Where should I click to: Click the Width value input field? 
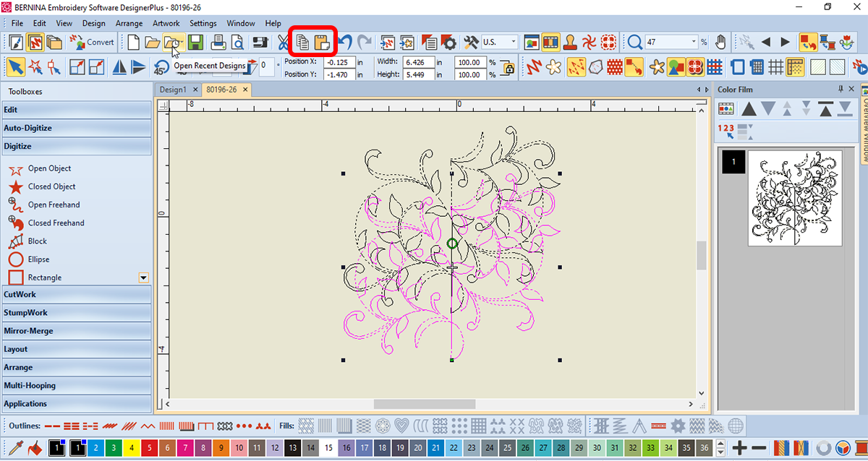pos(420,62)
